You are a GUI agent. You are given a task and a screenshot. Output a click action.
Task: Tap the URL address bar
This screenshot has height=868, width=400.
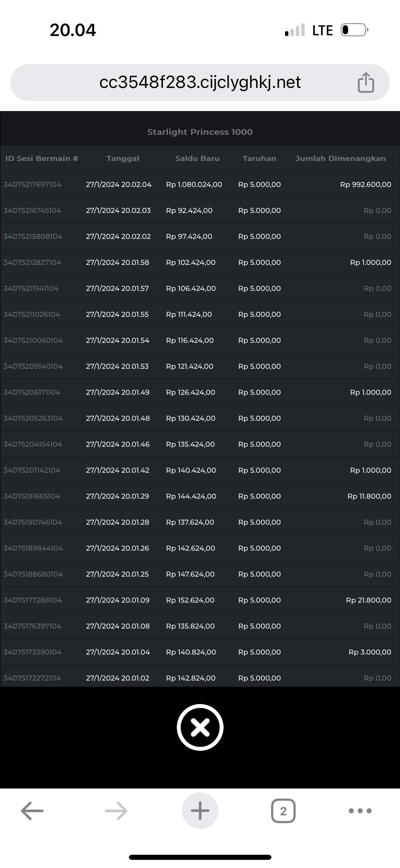tap(200, 83)
